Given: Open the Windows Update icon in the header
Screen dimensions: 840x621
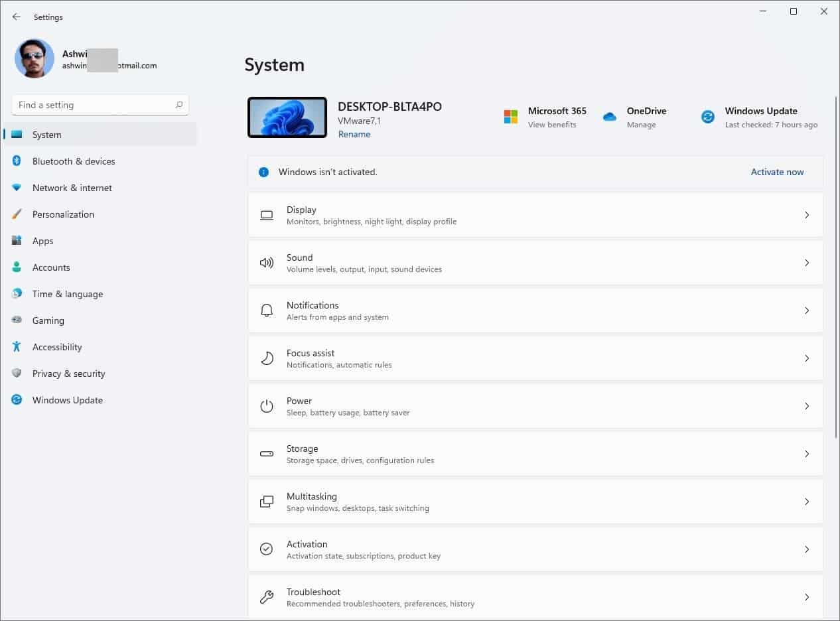Looking at the screenshot, I should pyautogui.click(x=707, y=116).
